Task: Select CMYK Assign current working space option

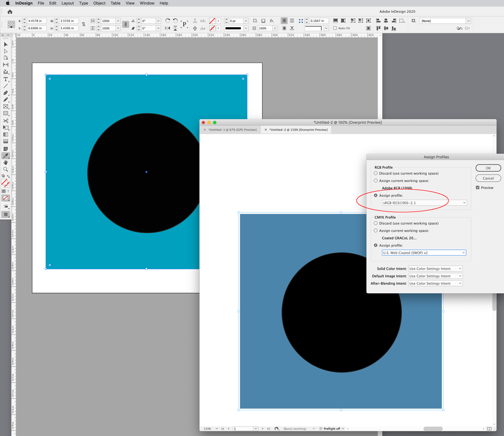Action: (x=375, y=231)
